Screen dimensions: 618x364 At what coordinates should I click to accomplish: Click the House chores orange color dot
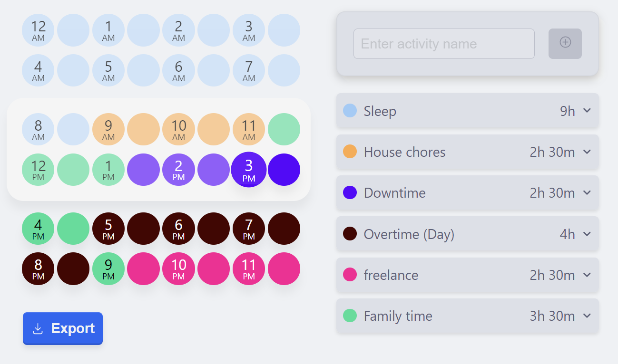pyautogui.click(x=350, y=152)
